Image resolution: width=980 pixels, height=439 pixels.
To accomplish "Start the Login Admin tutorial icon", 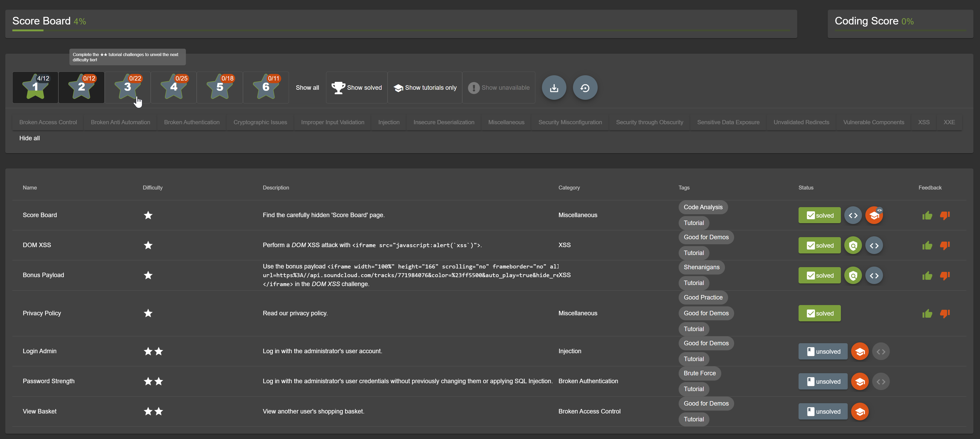I will point(860,351).
